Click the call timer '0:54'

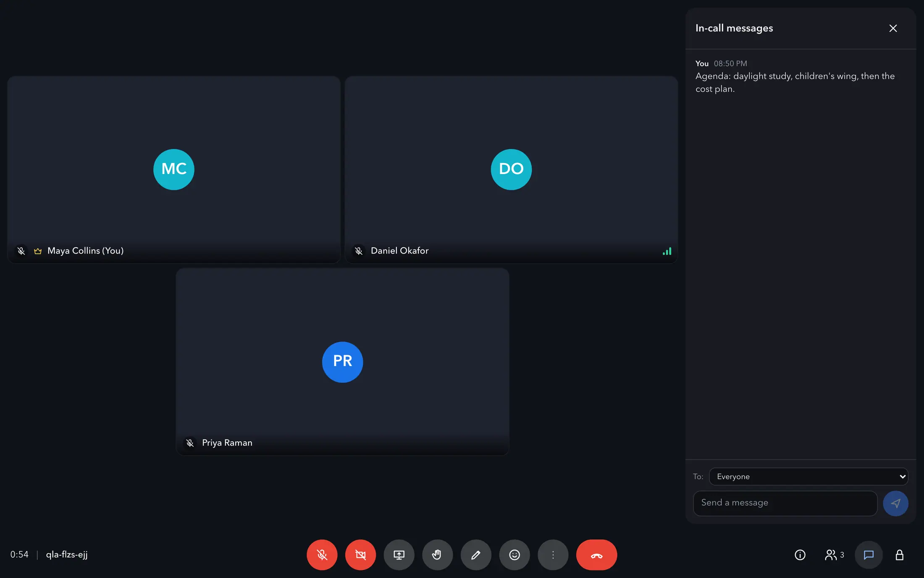point(19,554)
